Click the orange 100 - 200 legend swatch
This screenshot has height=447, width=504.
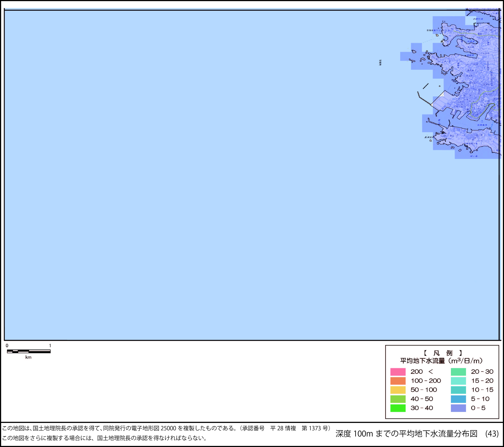398,381
